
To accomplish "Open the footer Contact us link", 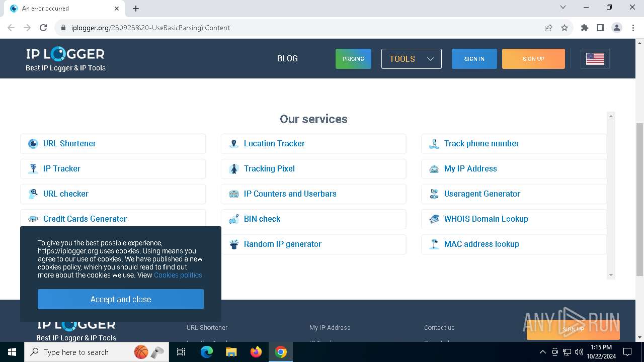I will (439, 327).
